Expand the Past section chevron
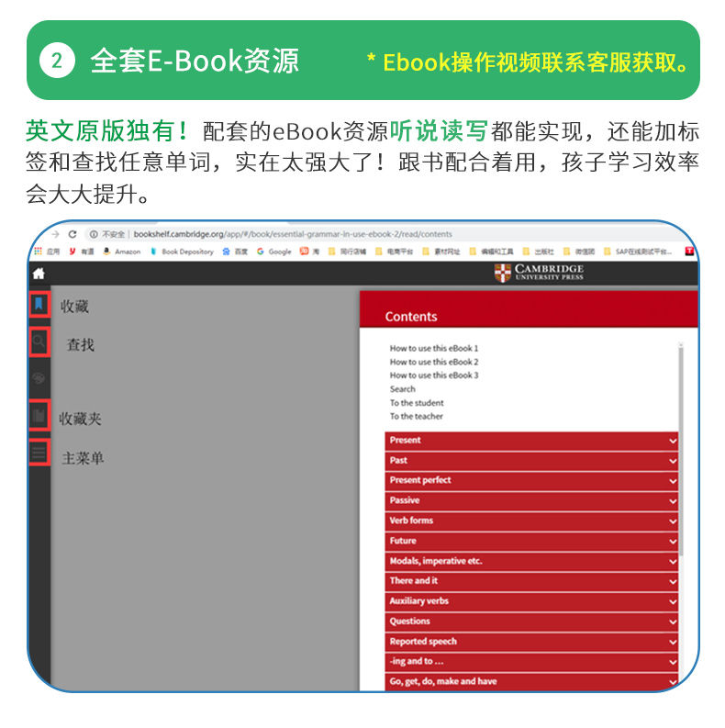The image size is (725, 728). [673, 461]
